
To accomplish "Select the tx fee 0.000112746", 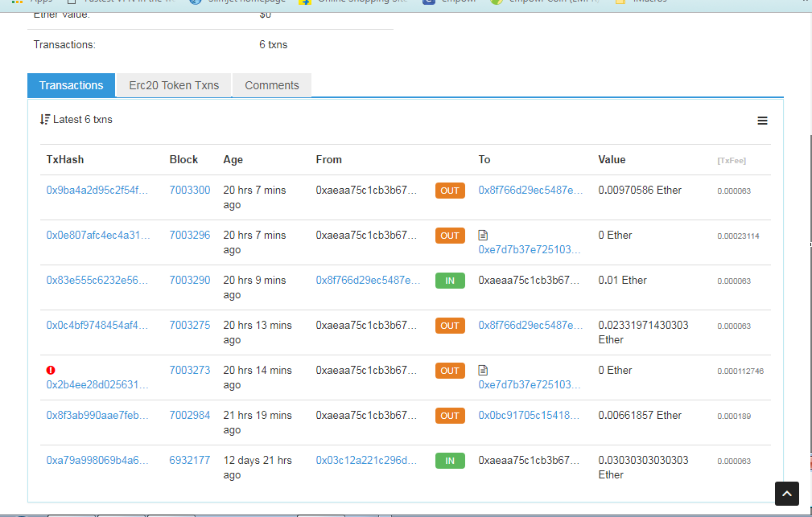I will click(x=740, y=371).
